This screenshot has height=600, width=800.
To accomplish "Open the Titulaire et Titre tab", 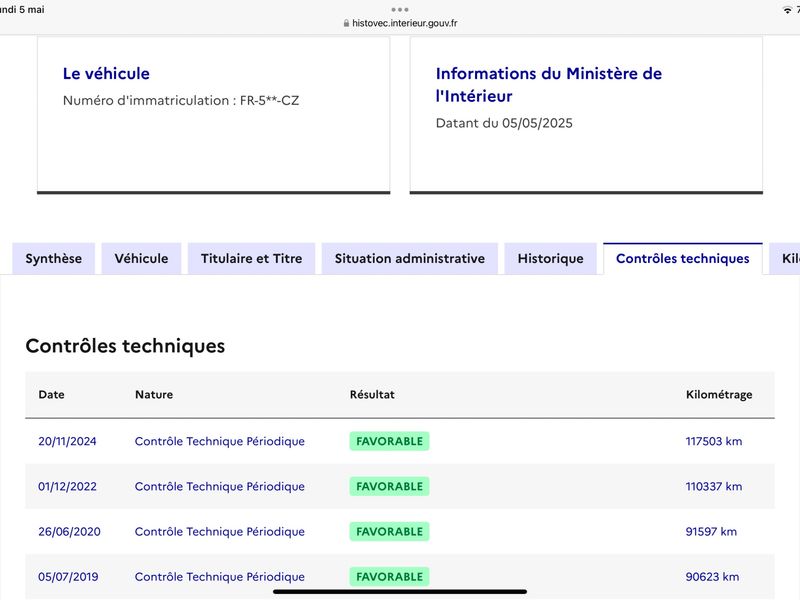I will coord(252,259).
